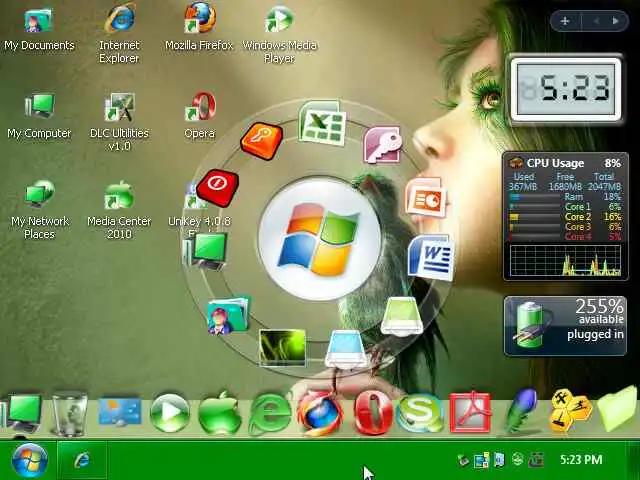Click the green apple icon in dock
The image size is (640, 480).
coord(219,413)
